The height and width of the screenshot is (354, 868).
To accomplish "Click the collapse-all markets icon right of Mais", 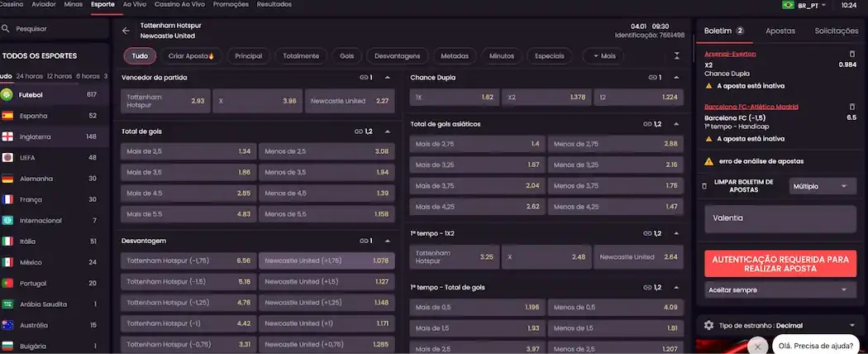I will click(677, 56).
